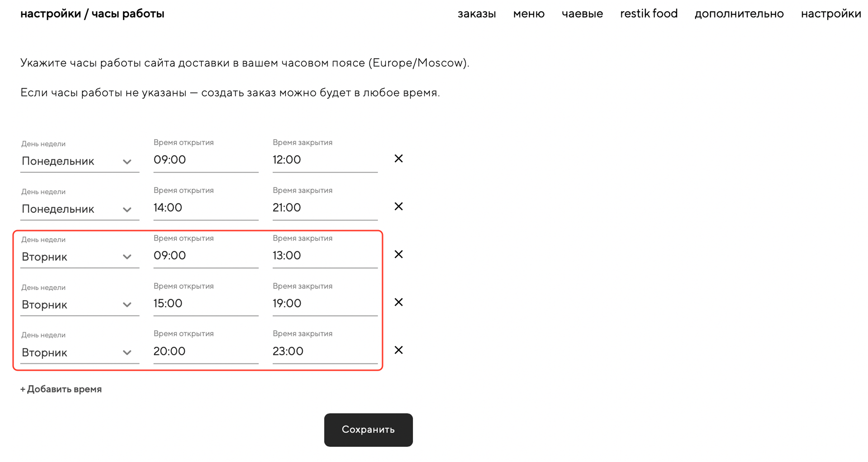Screen dimensions: 868x462
Task: Open weekday dropdown for the 09:00–12:00 row
Action: [x=79, y=161]
